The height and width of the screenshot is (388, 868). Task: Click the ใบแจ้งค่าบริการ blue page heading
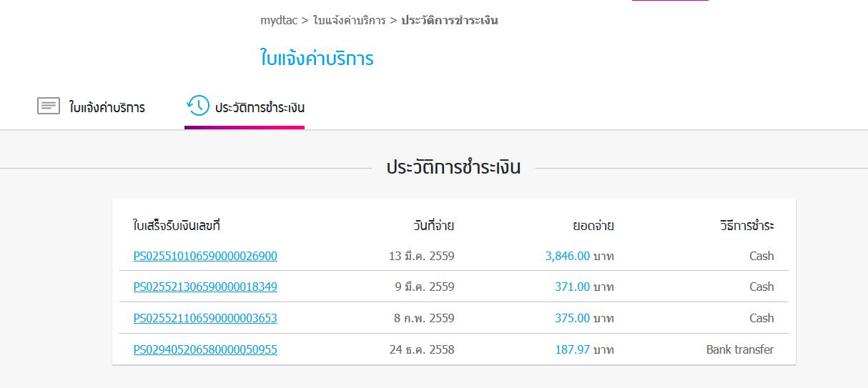317,58
